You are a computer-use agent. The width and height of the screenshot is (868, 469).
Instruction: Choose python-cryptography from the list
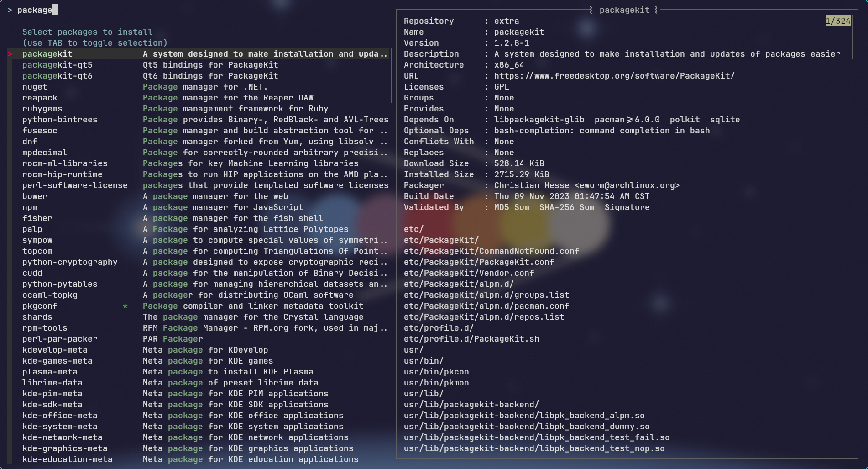tap(198, 262)
